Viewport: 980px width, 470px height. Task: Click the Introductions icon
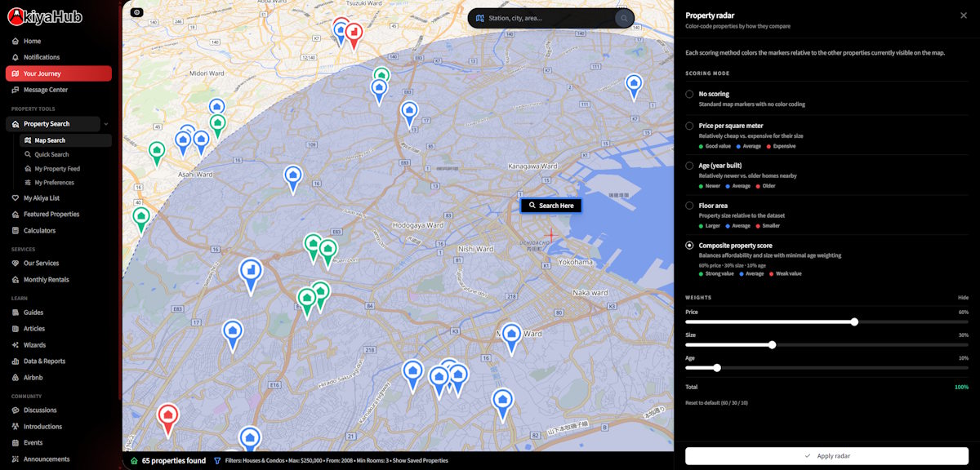(x=16, y=427)
